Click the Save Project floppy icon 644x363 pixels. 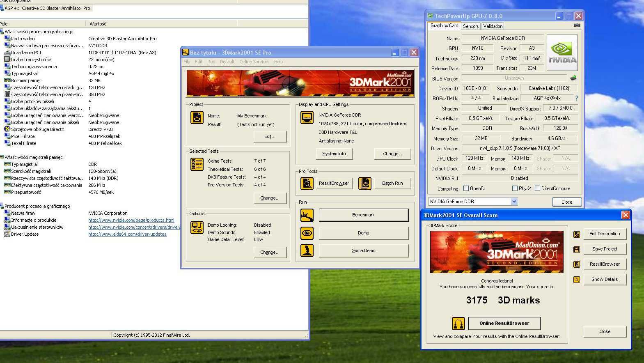577,249
